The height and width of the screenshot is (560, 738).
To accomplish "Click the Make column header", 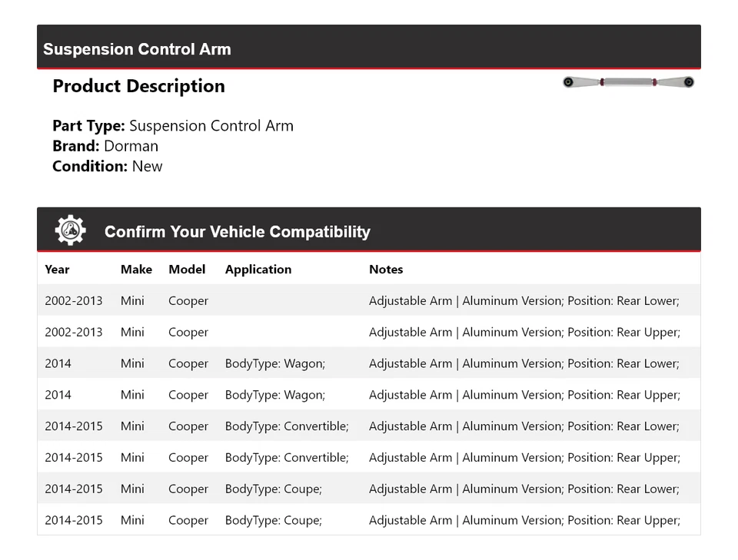I will [136, 270].
